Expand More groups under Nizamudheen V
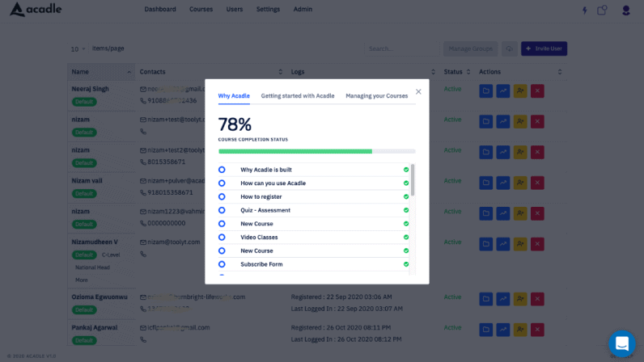Screen dimensions: 644x362 (82, 280)
